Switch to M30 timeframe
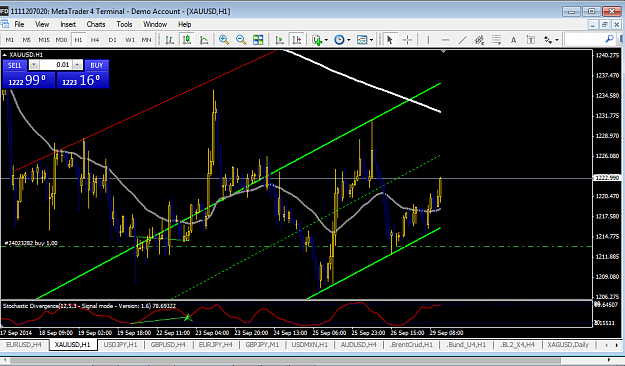 [x=61, y=40]
